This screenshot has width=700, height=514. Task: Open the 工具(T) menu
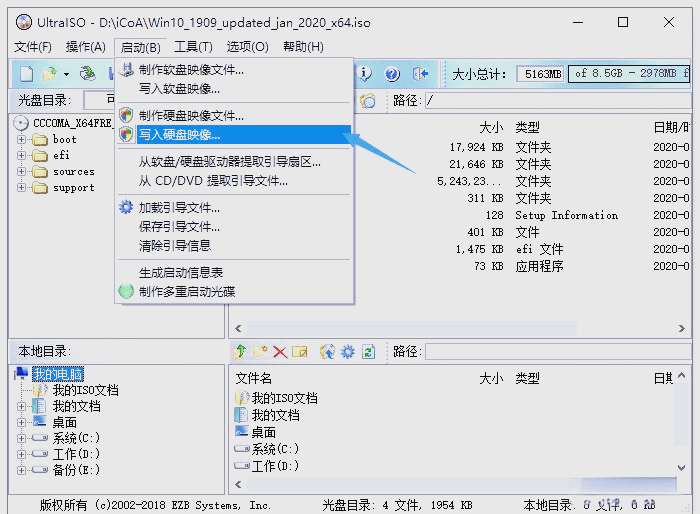pyautogui.click(x=193, y=47)
